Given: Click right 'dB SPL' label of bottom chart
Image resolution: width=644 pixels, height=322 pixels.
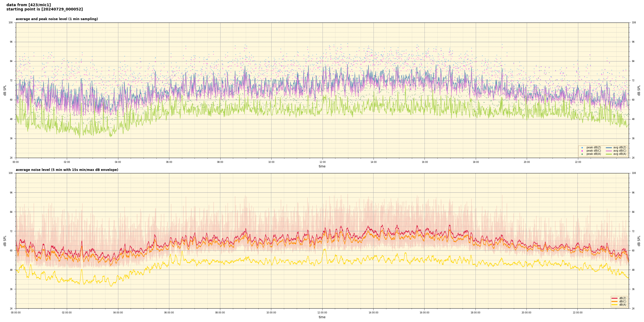Looking at the screenshot, I should (x=639, y=241).
